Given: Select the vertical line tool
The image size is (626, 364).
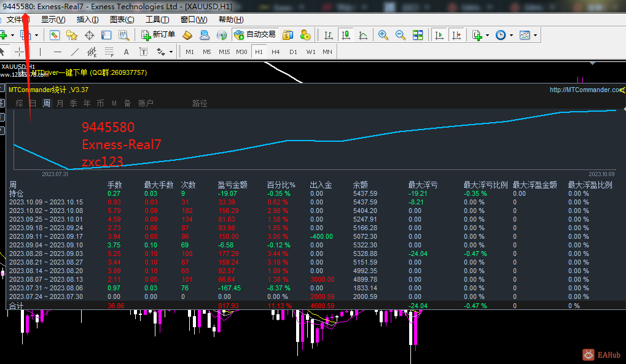Looking at the screenshot, I should pyautogui.click(x=41, y=52).
